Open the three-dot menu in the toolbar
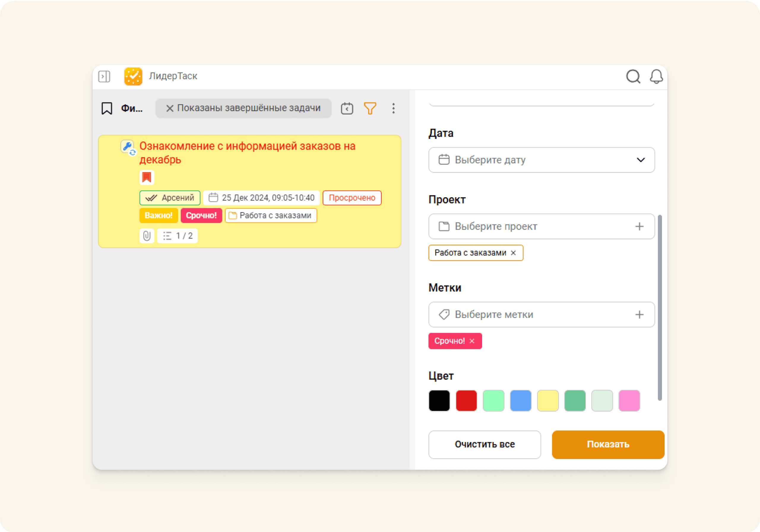The image size is (760, 532). tap(393, 108)
